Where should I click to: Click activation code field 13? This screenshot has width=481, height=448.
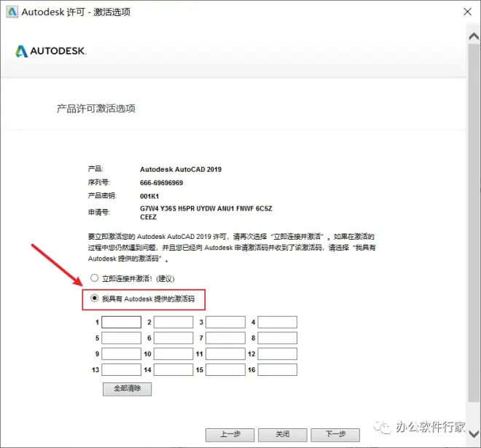[121, 370]
